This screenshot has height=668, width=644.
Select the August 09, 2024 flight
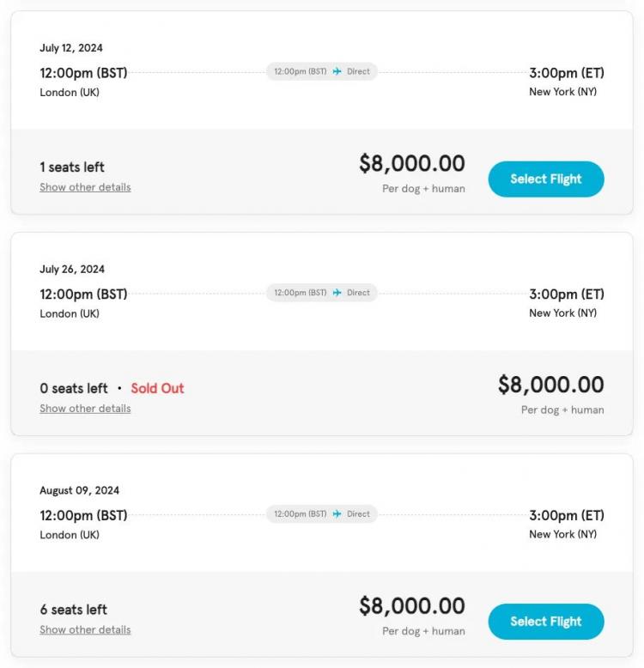click(x=546, y=622)
